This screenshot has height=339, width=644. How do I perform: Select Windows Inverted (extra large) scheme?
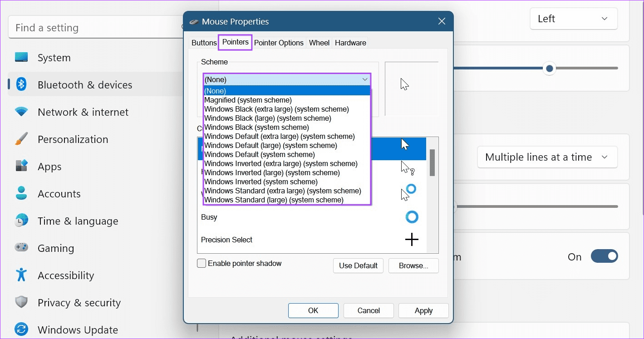point(287,163)
